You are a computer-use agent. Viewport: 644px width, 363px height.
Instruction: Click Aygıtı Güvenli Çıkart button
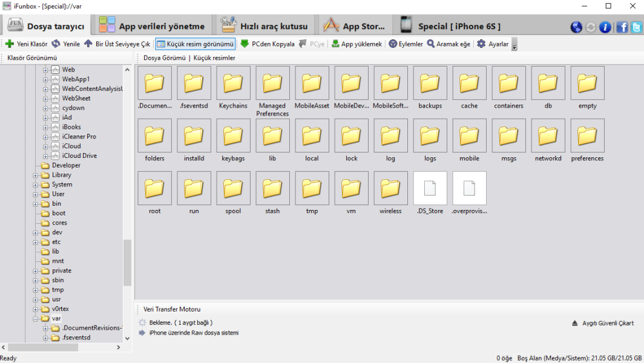(x=603, y=323)
